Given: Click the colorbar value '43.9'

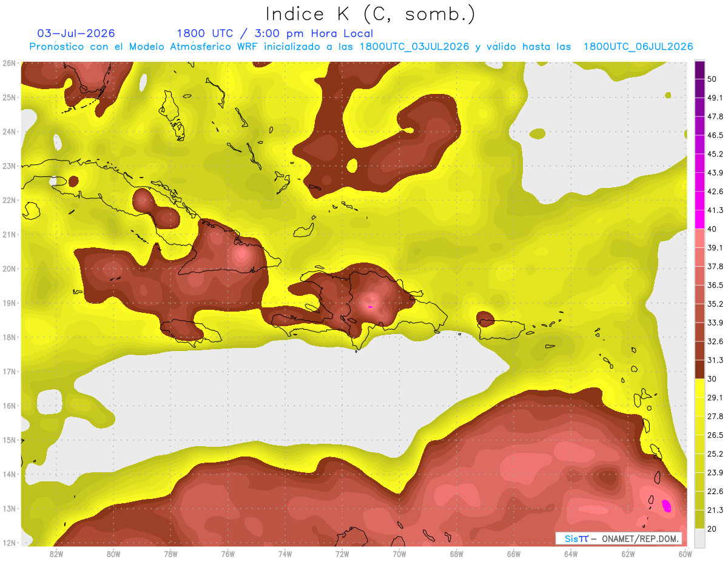Looking at the screenshot, I should tap(715, 173).
